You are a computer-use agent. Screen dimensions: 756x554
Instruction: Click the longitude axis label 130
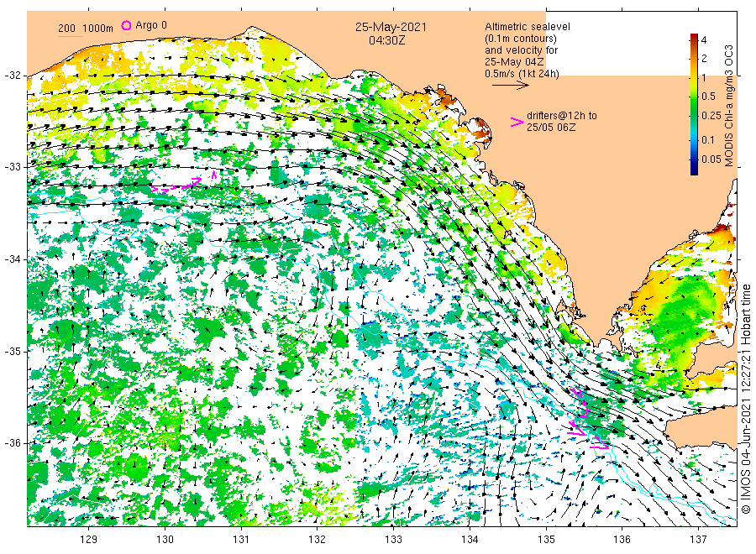pos(165,539)
